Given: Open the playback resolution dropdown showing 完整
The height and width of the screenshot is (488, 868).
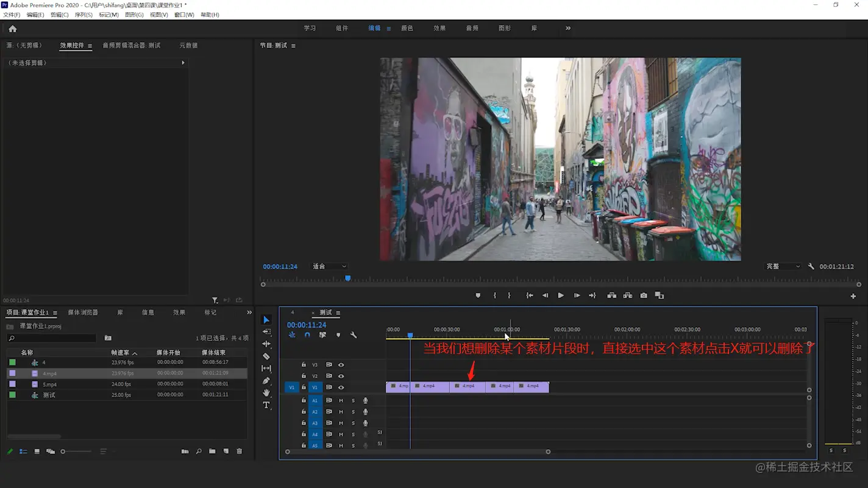Looking at the screenshot, I should pyautogui.click(x=783, y=266).
